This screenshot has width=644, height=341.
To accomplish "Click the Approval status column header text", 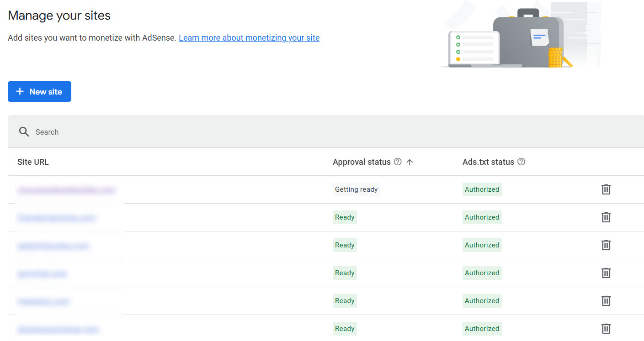I will tap(362, 162).
